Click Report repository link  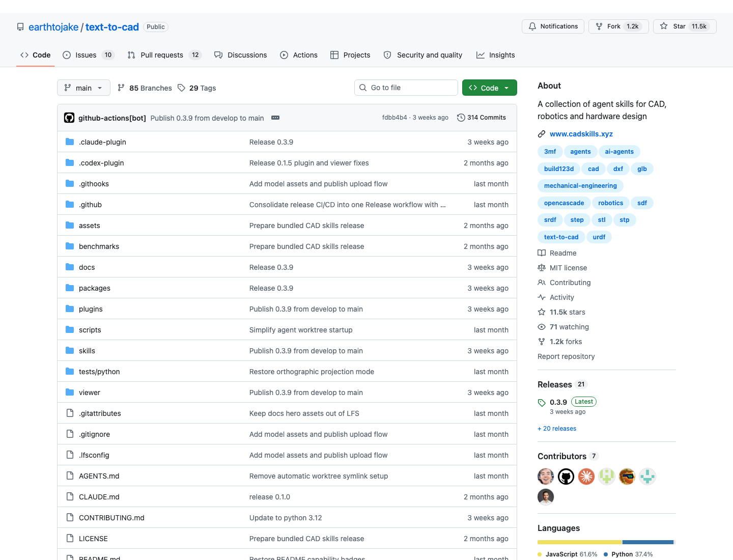point(566,356)
